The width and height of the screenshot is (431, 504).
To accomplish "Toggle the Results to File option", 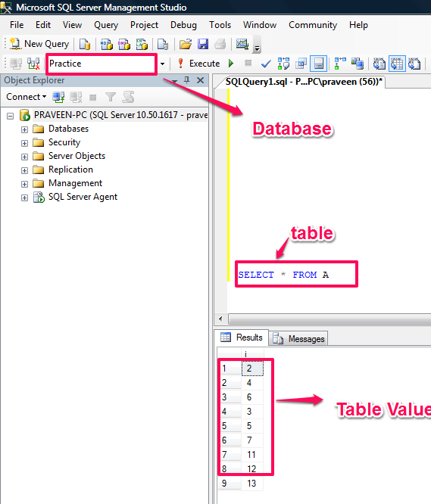I will [414, 64].
